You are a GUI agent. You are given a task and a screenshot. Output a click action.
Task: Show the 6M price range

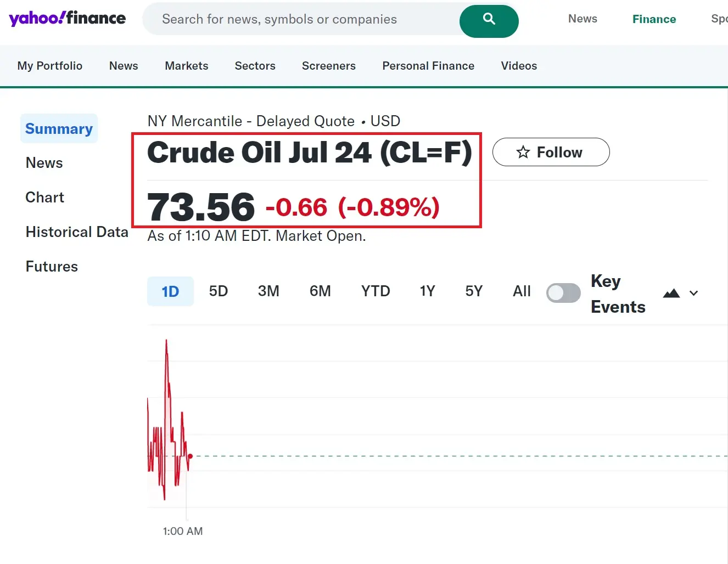tap(320, 291)
